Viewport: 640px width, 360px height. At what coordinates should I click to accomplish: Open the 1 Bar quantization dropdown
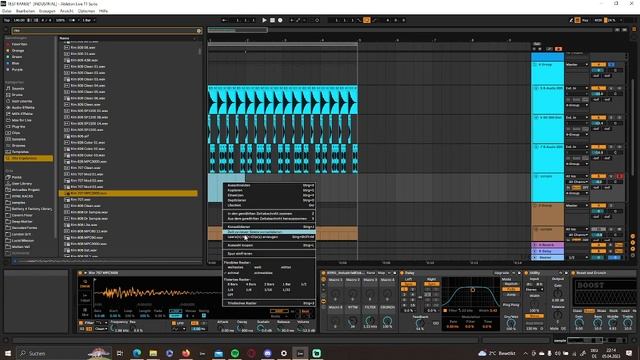pyautogui.click(x=88, y=20)
